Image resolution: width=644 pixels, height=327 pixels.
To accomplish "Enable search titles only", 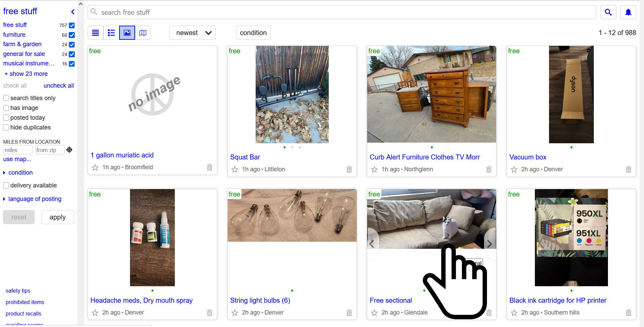I will coord(6,98).
